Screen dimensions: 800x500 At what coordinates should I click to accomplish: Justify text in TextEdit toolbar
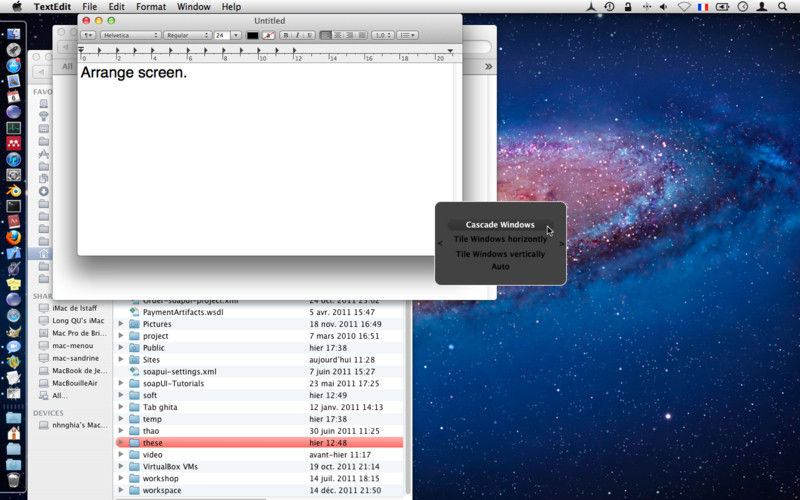coord(361,35)
